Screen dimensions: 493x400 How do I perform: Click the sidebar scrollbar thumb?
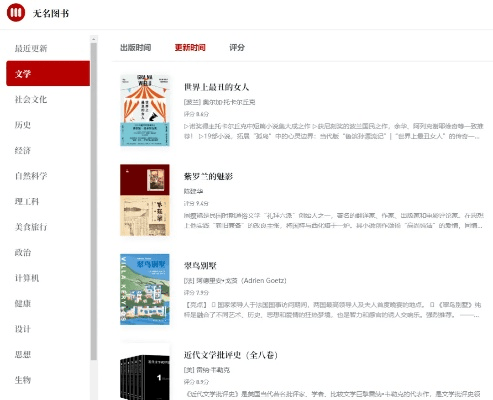[x=94, y=201]
